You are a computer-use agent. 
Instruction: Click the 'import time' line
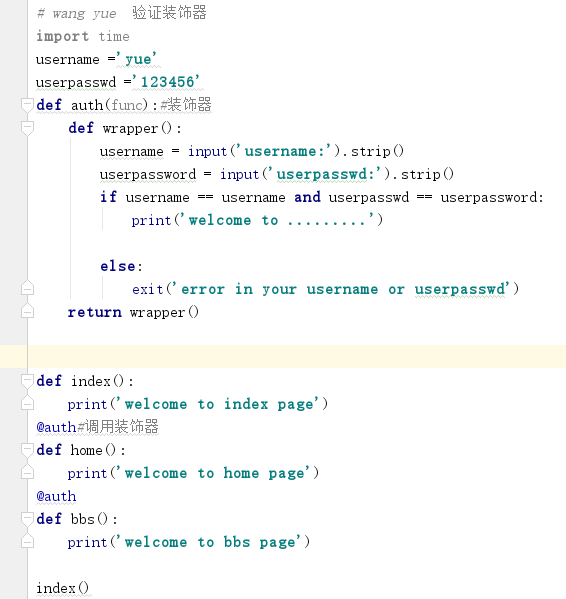click(x=83, y=36)
